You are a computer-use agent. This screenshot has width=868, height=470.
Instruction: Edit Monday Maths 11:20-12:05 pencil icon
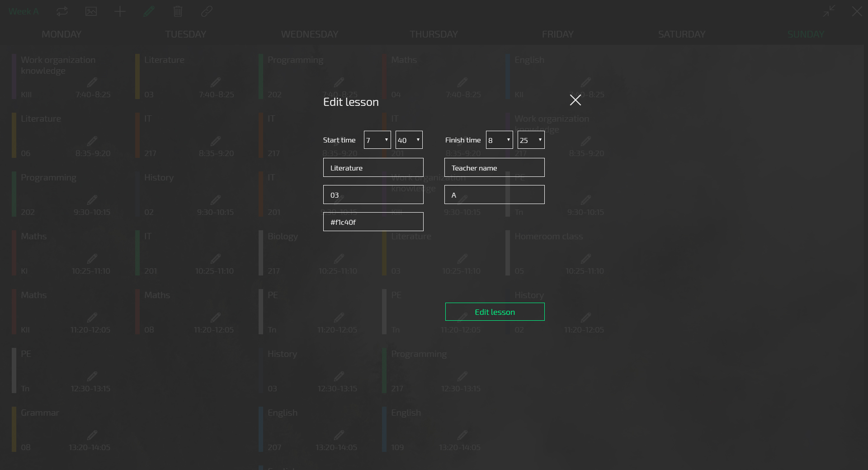pyautogui.click(x=92, y=318)
